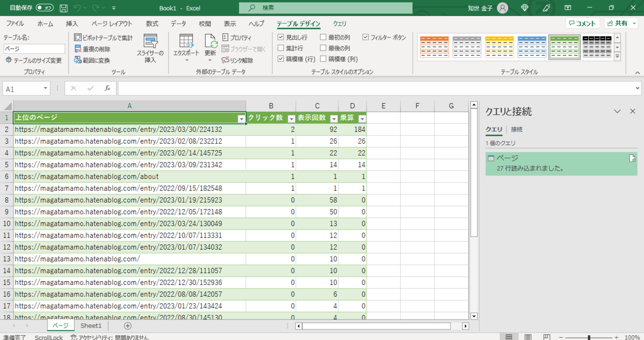Viewport: 644px width, 340px height.
Task: Click Convert to Range (範囲に変換)
Action: click(x=92, y=60)
